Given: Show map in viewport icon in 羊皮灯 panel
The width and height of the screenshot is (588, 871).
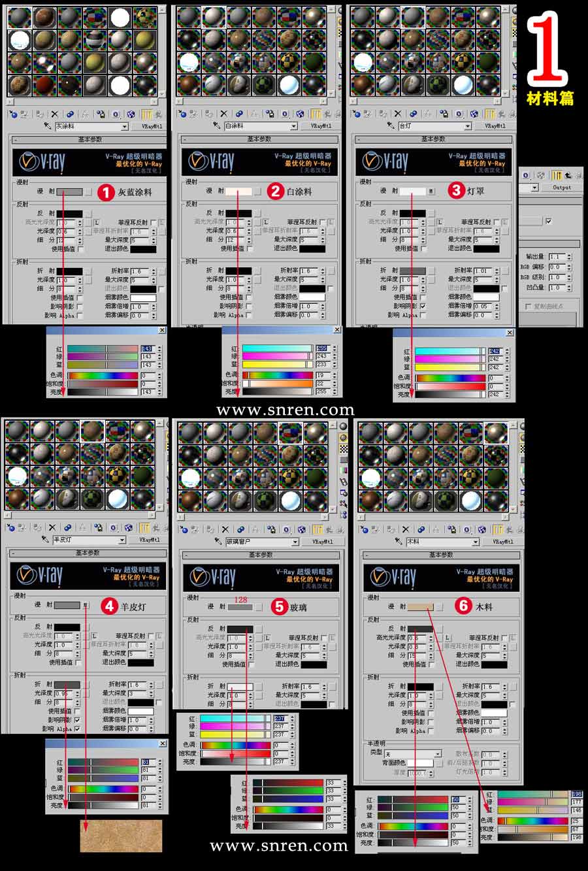Looking at the screenshot, I should (130, 528).
